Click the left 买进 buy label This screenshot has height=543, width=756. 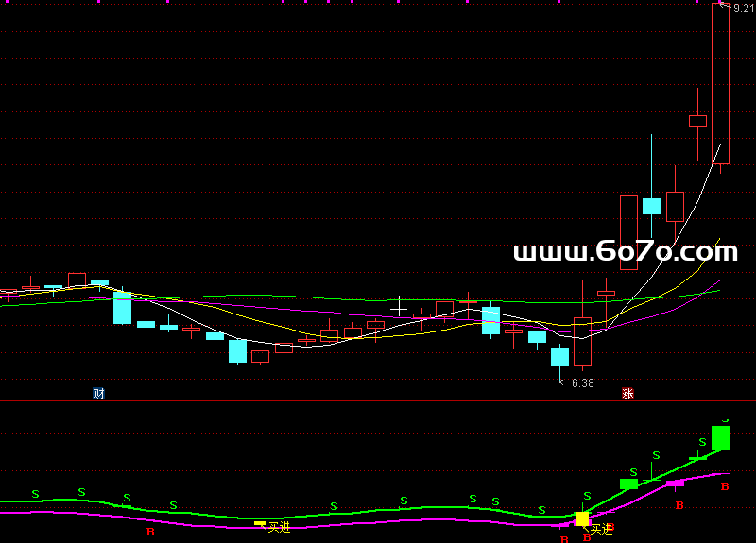tap(279, 527)
